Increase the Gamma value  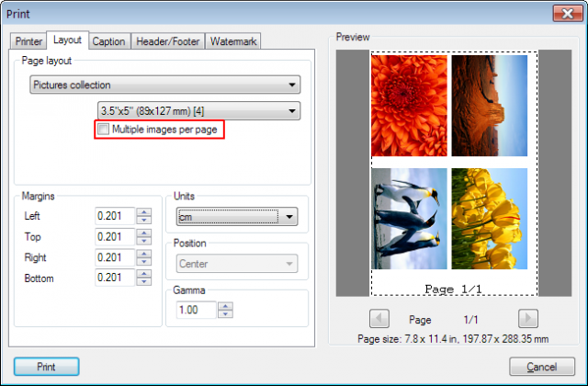pyautogui.click(x=225, y=306)
